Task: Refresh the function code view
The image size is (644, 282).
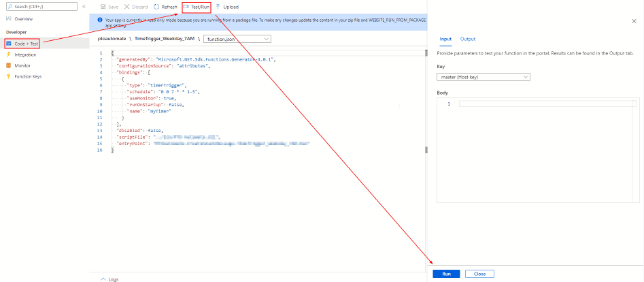Action: point(165,7)
